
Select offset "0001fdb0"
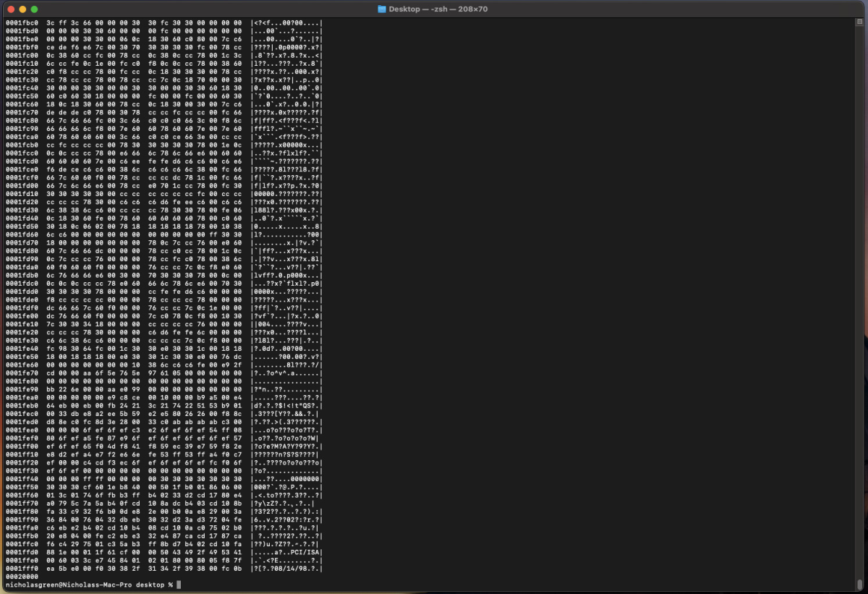22,274
